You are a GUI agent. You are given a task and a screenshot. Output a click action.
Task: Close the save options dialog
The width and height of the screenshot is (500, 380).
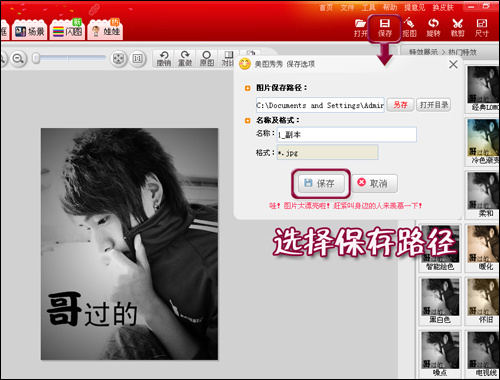pyautogui.click(x=453, y=64)
